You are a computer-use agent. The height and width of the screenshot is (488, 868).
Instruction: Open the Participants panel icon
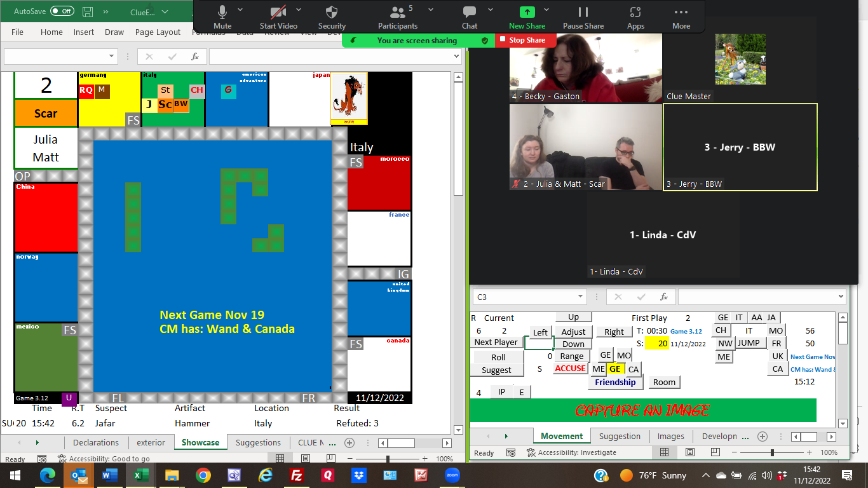[x=398, y=13]
